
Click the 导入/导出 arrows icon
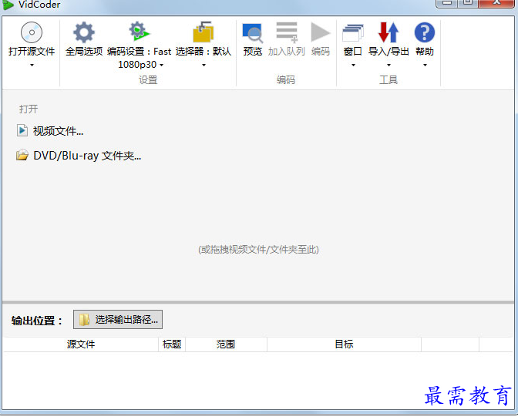click(388, 32)
